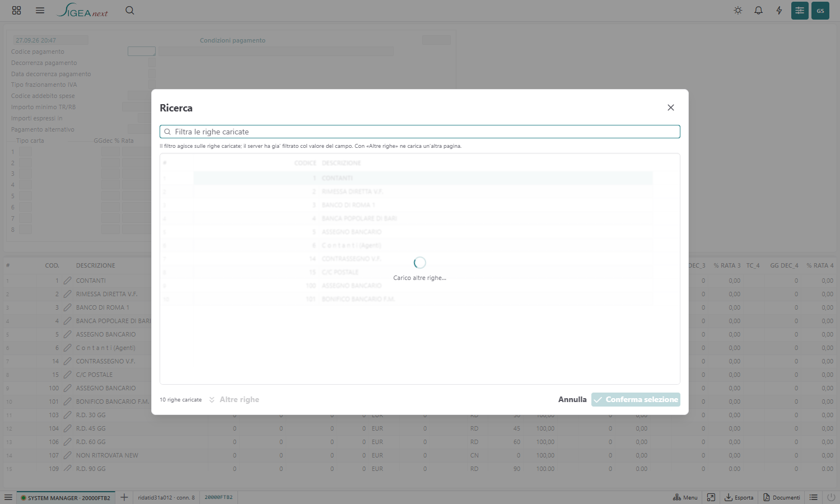Click Esporta in the status bar
This screenshot has height=504, width=840.
pos(739,497)
